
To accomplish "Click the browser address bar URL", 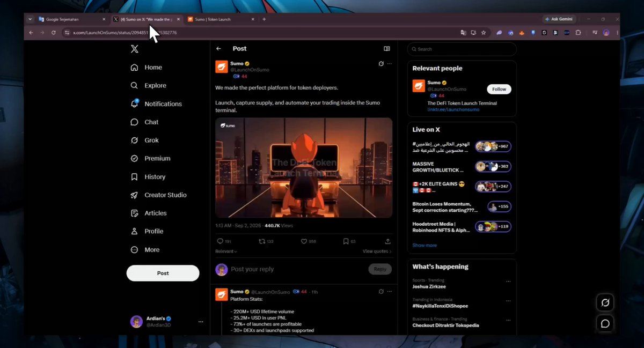I will (125, 33).
